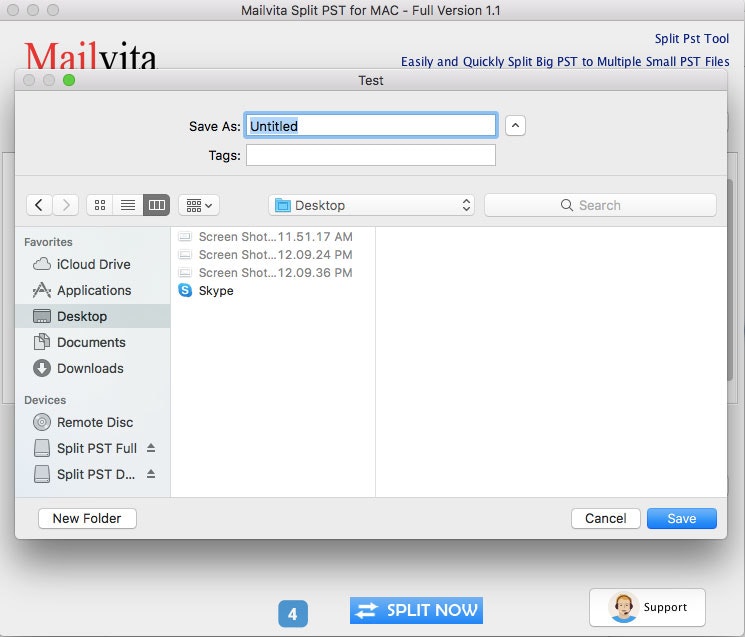Click the iCloud Drive cloud icon

click(x=42, y=264)
